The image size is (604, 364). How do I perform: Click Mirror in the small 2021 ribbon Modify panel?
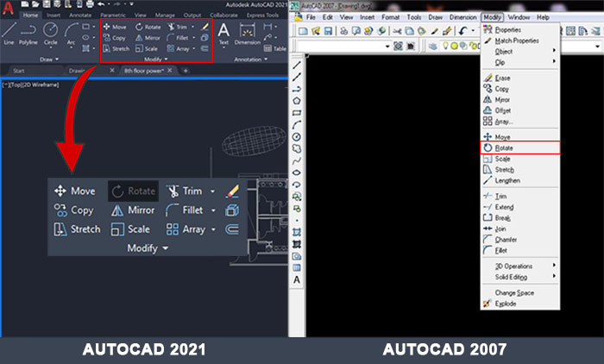148,38
